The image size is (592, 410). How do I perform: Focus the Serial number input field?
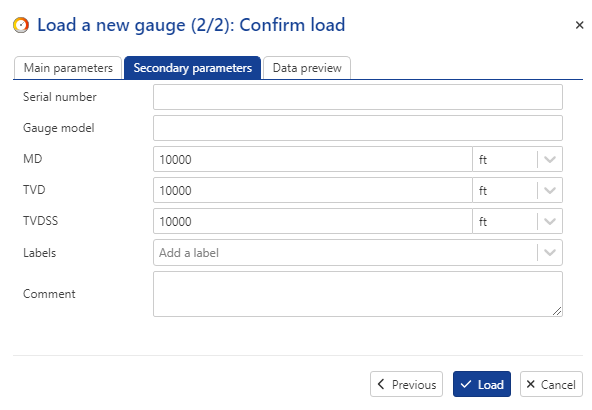click(358, 97)
